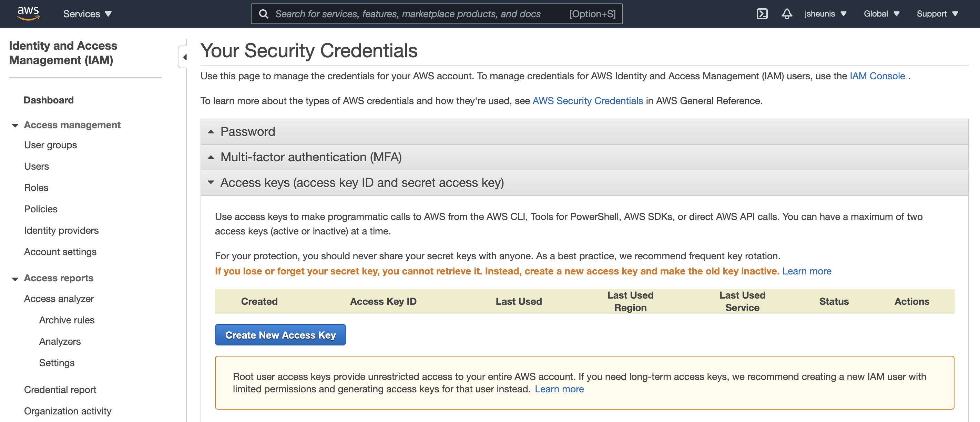Open the jsheunis account menu
The width and height of the screenshot is (980, 422).
826,14
